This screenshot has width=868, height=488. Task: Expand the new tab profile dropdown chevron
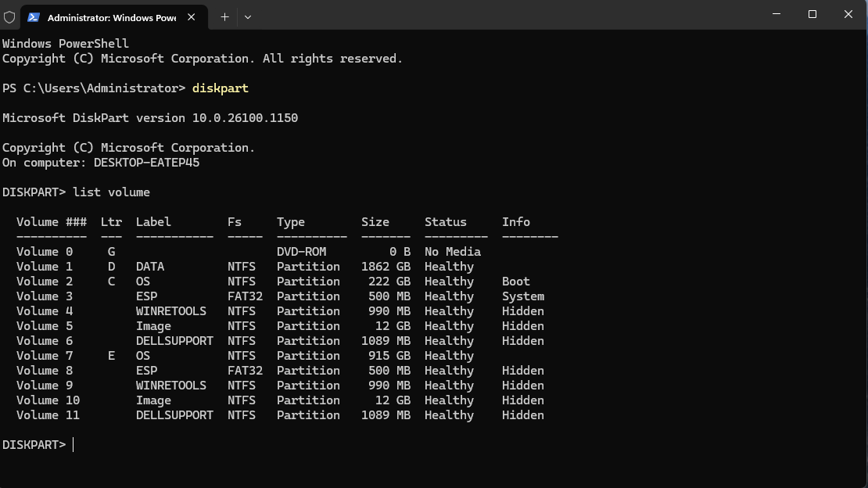pyautogui.click(x=247, y=17)
